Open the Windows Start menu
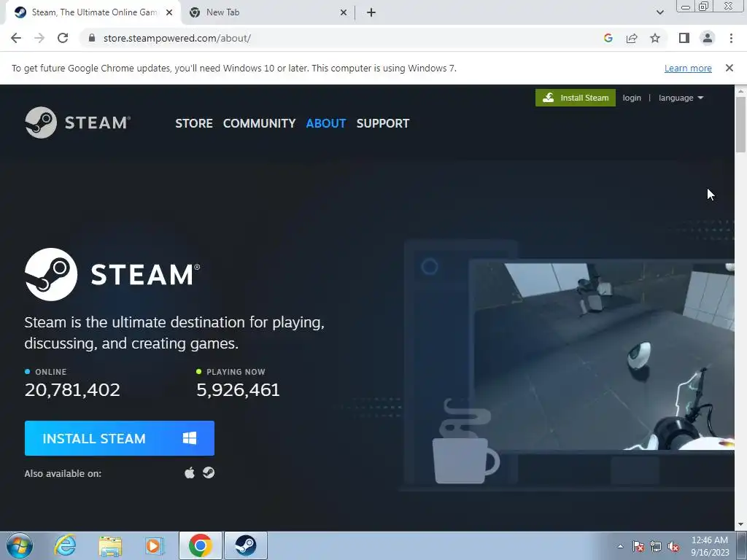The width and height of the screenshot is (747, 560). pyautogui.click(x=20, y=545)
